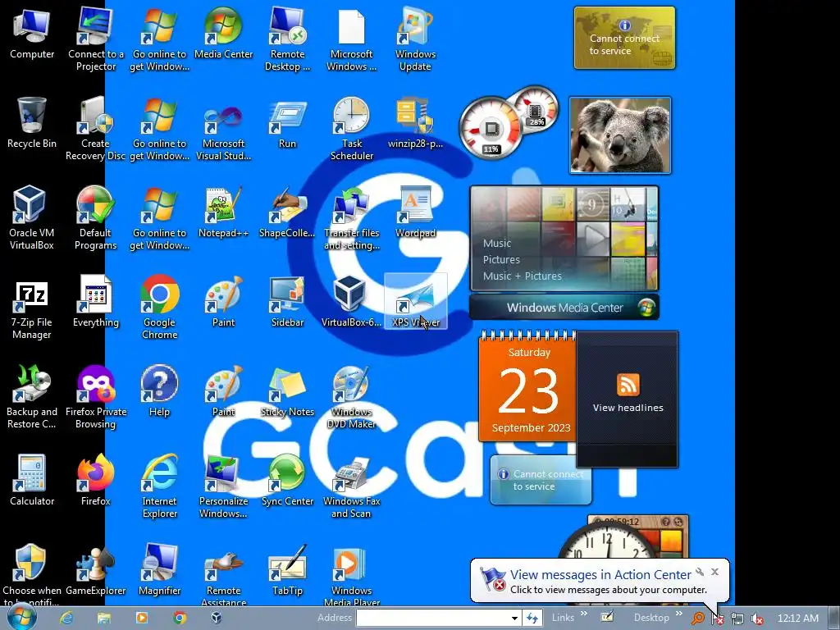The image size is (840, 630).
Task: Select the Microsoft Windows document file
Action: (x=351, y=39)
